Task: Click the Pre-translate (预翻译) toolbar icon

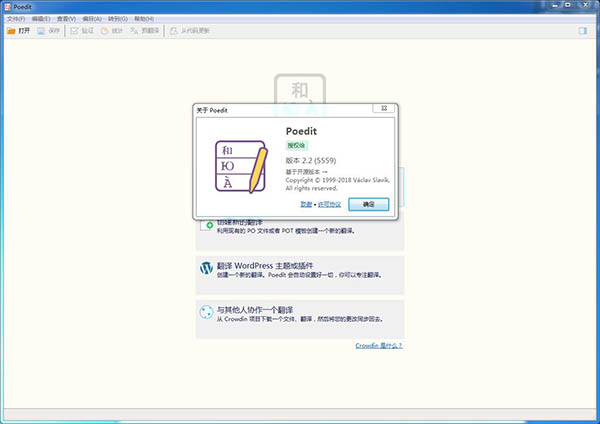Action: (x=135, y=31)
